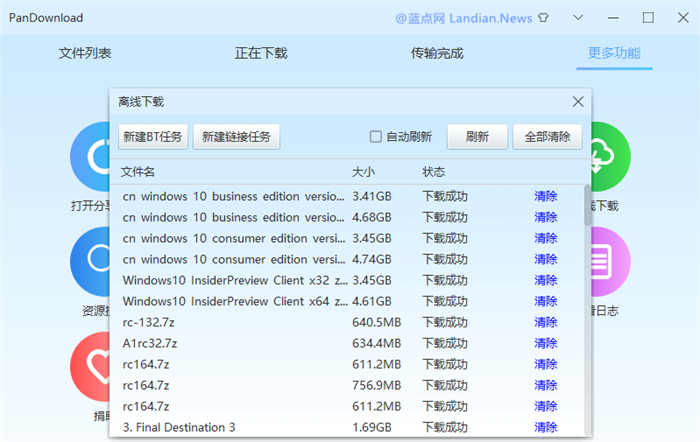Open the 正在下载 tab
The image size is (700, 442).
[x=261, y=53]
